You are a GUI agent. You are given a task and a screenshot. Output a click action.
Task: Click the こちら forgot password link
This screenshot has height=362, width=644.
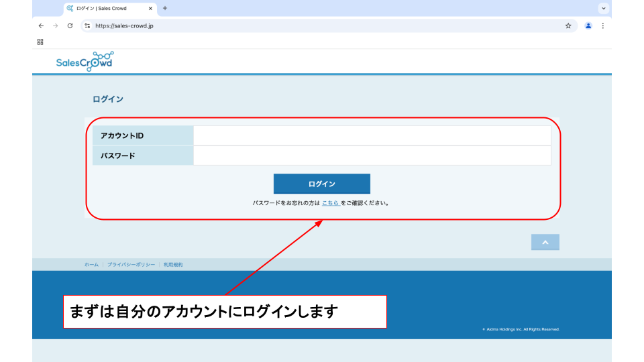[330, 202]
